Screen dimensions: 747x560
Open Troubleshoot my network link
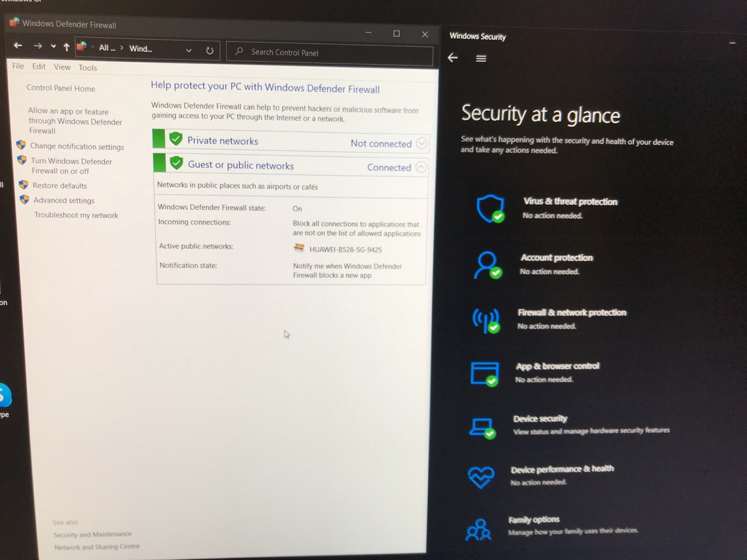(76, 215)
